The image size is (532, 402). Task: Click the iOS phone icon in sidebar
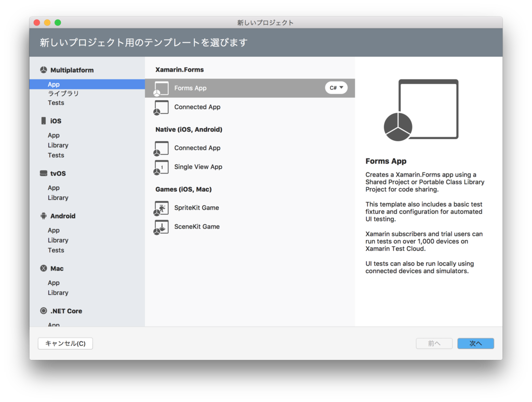(x=44, y=121)
